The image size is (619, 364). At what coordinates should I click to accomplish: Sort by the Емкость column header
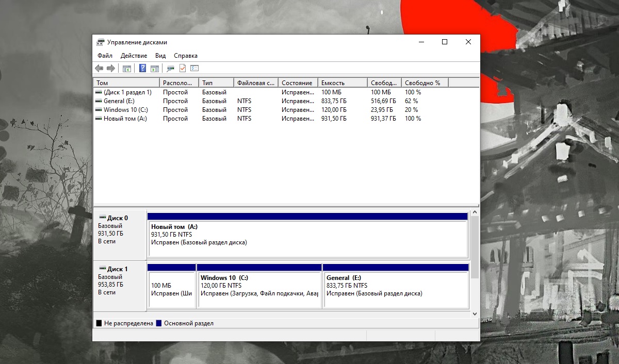coord(343,83)
